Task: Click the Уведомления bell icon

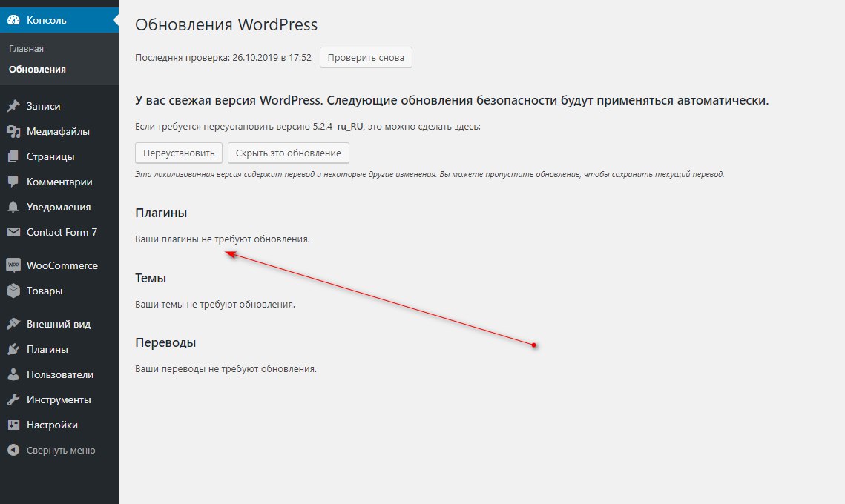Action: coord(13,207)
